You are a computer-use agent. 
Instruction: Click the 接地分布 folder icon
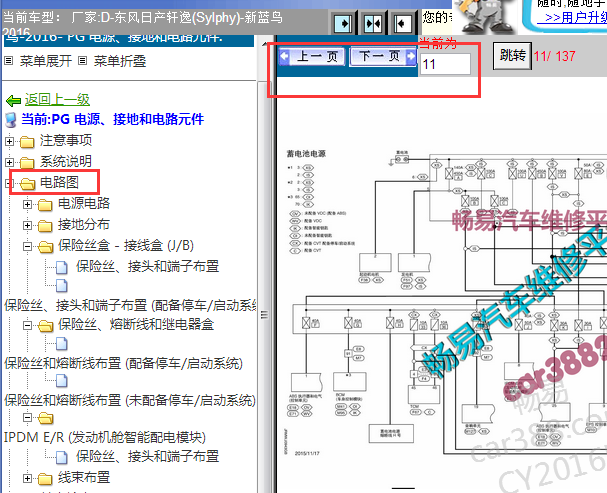pyautogui.click(x=45, y=226)
